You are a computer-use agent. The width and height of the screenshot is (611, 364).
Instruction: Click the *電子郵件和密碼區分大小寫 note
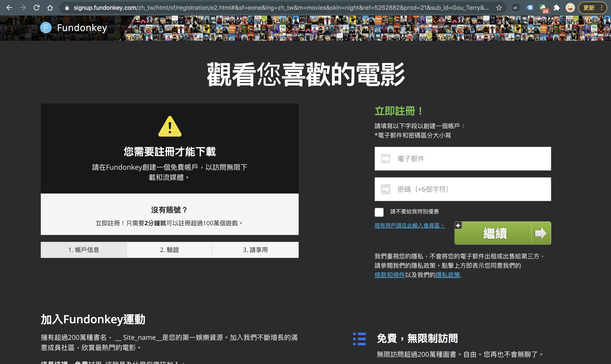click(x=413, y=135)
